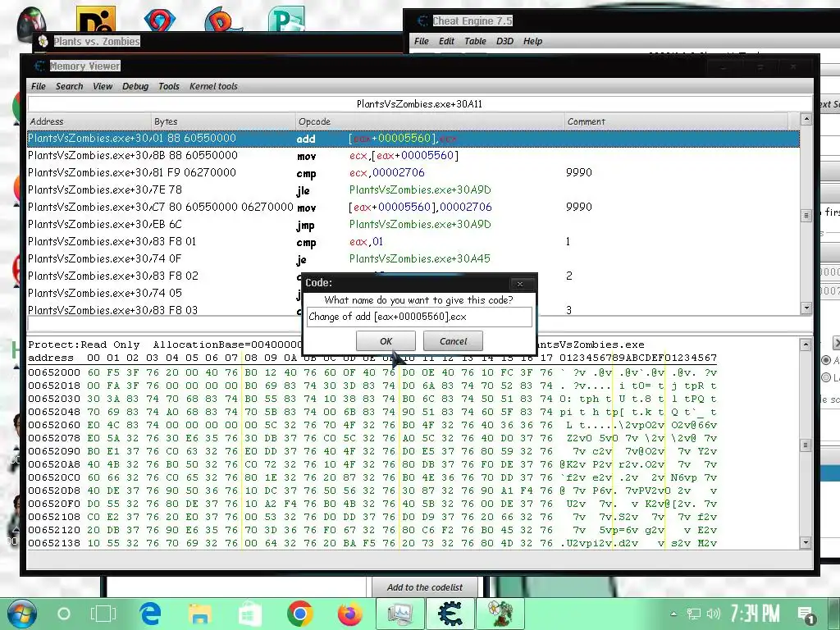
Task: Click Add to the codelist button
Action: (425, 587)
